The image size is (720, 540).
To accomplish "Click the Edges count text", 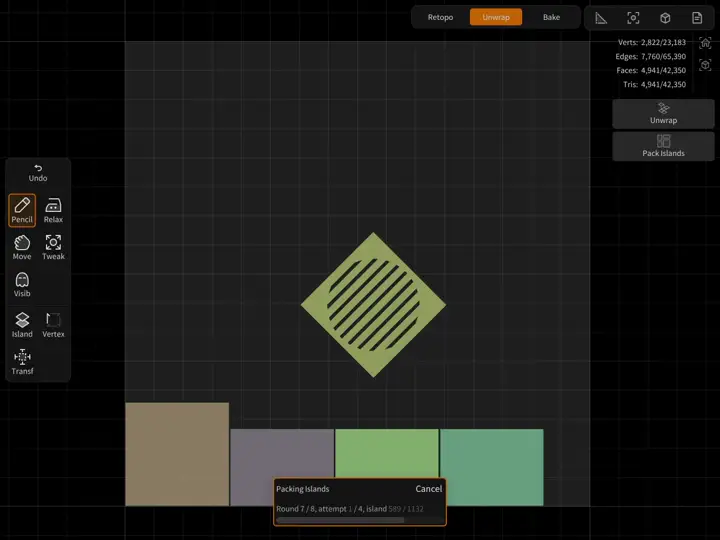I will tap(651, 56).
